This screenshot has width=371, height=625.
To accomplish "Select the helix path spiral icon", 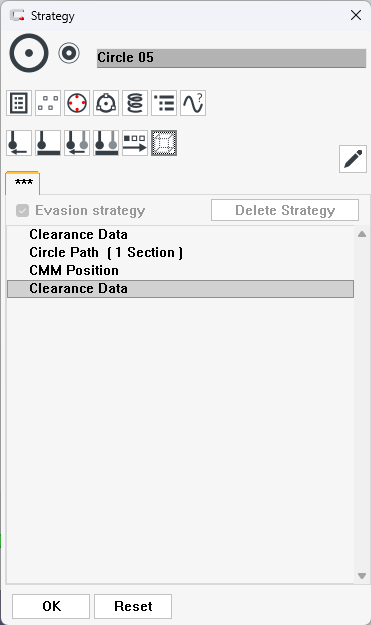I will coord(135,103).
